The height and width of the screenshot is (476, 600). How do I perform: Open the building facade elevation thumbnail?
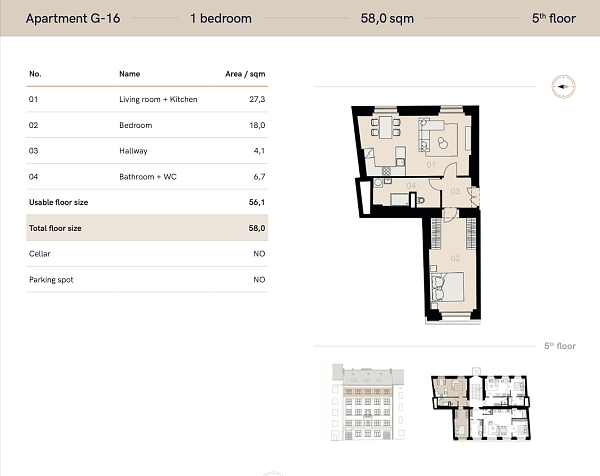pyautogui.click(x=365, y=401)
